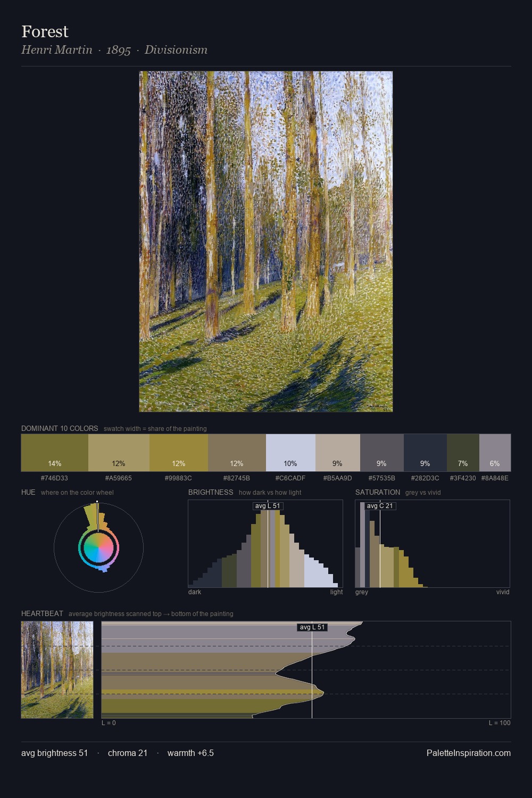Click the avg L 51 label in Brightness
The width and height of the screenshot is (532, 798).
268,506
